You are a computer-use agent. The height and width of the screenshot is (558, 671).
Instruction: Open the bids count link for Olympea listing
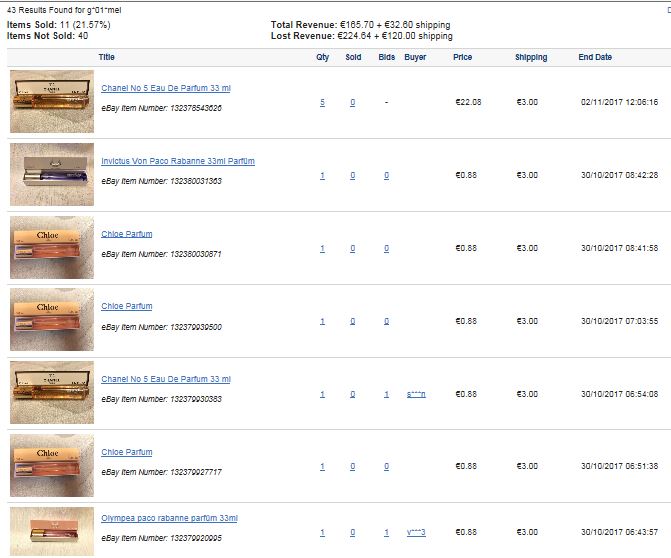tap(386, 532)
